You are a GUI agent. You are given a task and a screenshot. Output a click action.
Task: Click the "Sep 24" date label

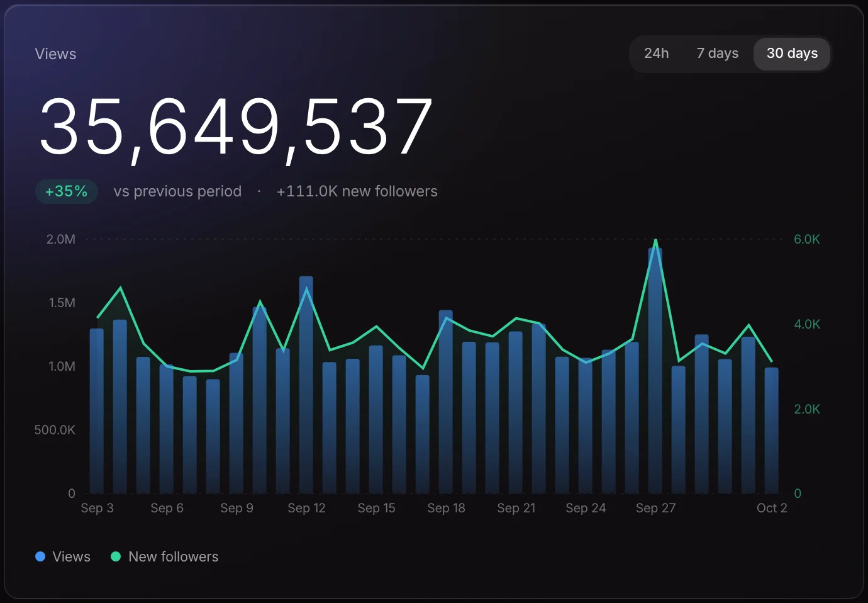click(x=586, y=508)
